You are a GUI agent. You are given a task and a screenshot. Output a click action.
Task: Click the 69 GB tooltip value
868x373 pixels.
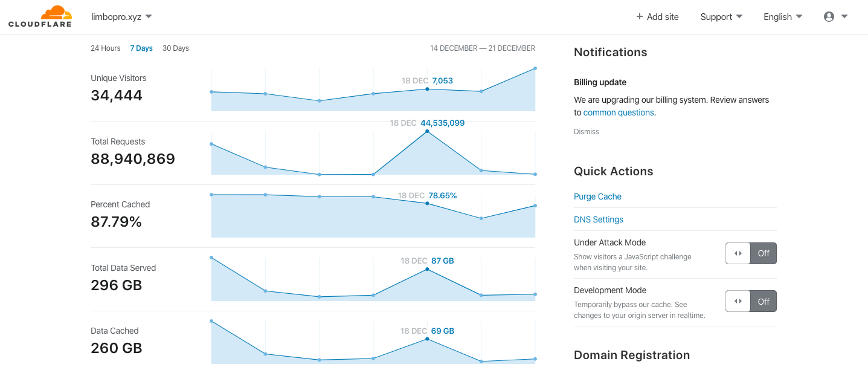(443, 331)
